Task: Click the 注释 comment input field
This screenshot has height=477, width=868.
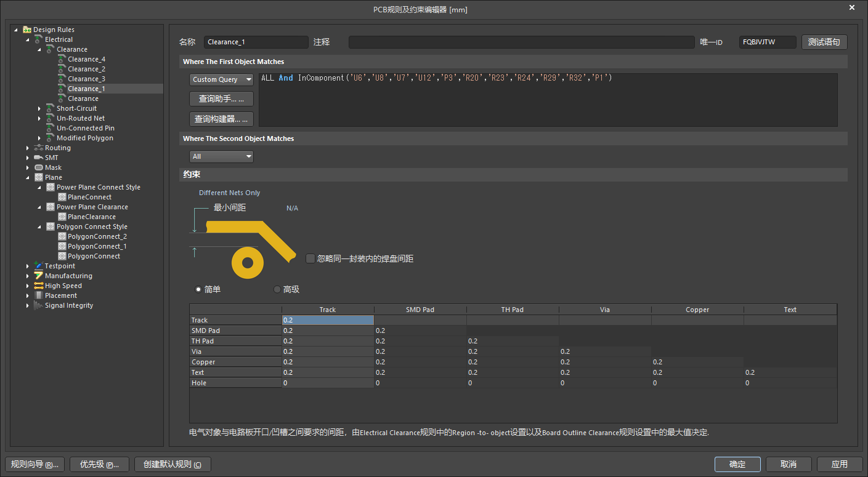Action: tap(522, 42)
